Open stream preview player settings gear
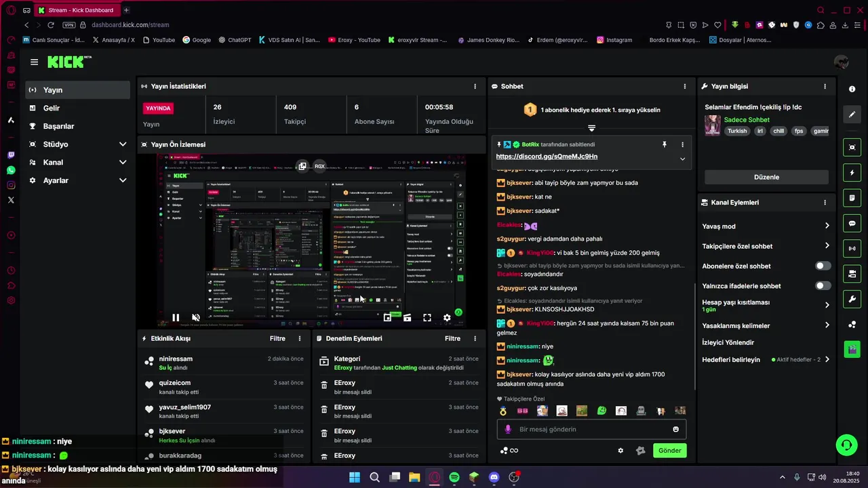Viewport: 868px width, 488px height. tap(447, 317)
